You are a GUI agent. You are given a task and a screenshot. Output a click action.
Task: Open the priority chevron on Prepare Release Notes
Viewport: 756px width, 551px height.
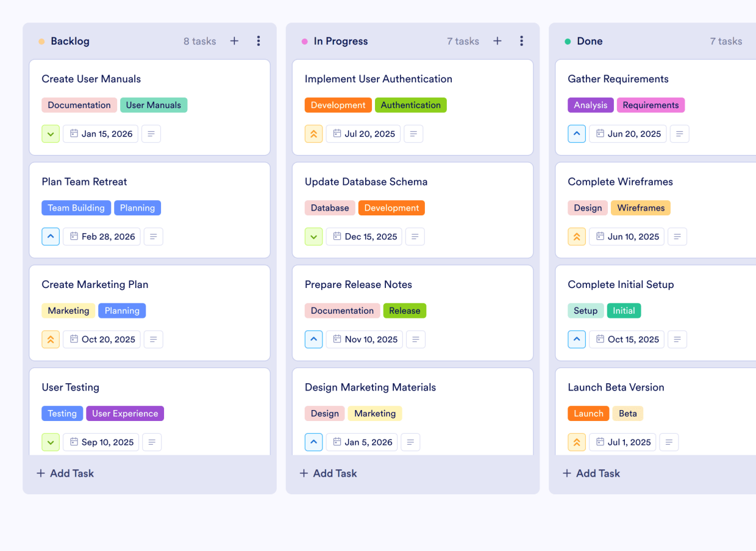313,339
